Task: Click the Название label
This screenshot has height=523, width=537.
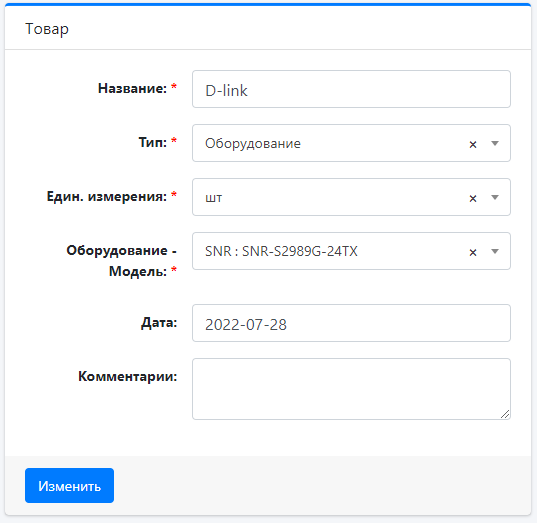Action: [133, 88]
